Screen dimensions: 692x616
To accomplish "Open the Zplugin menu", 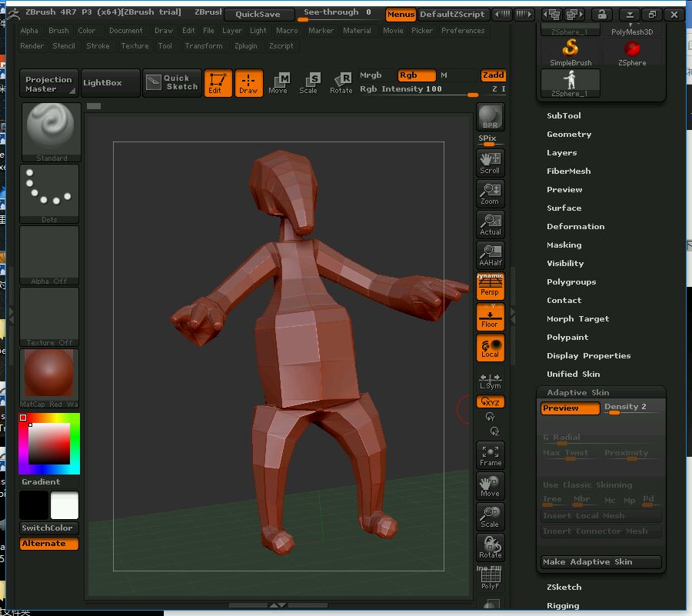I will (246, 46).
